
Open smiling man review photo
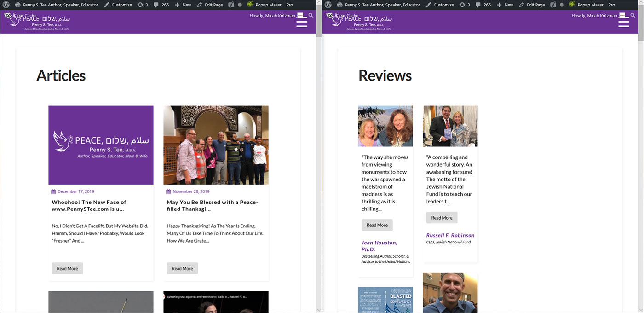click(450, 293)
